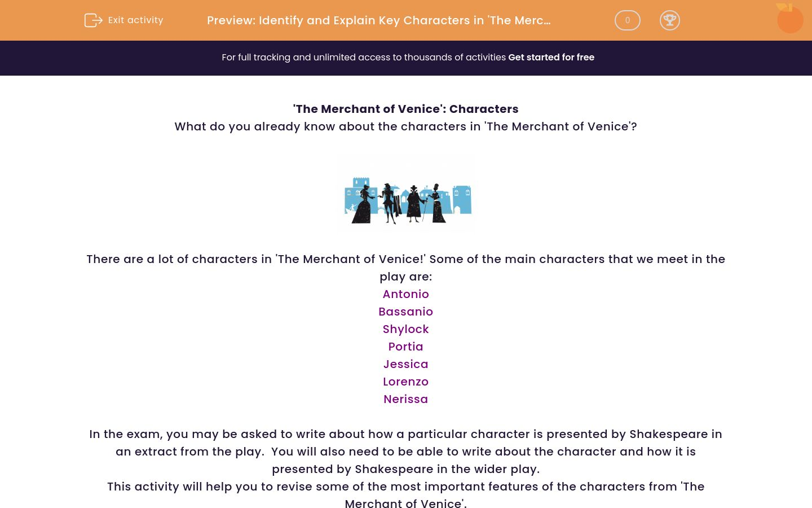Click the Jessica character name

click(x=406, y=364)
